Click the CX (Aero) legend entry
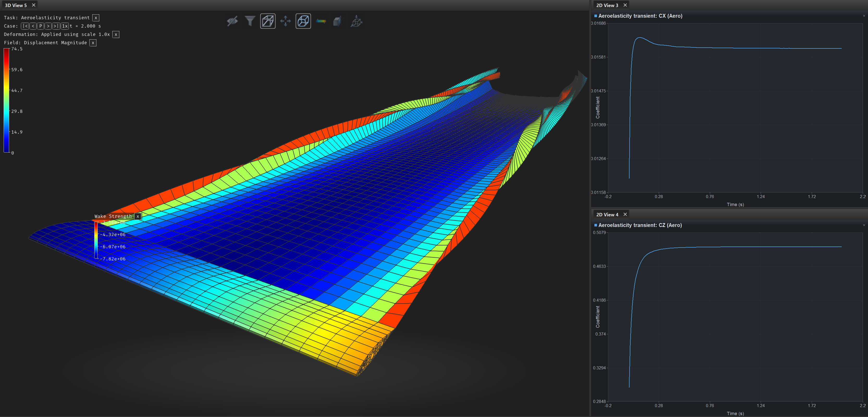 pos(638,16)
